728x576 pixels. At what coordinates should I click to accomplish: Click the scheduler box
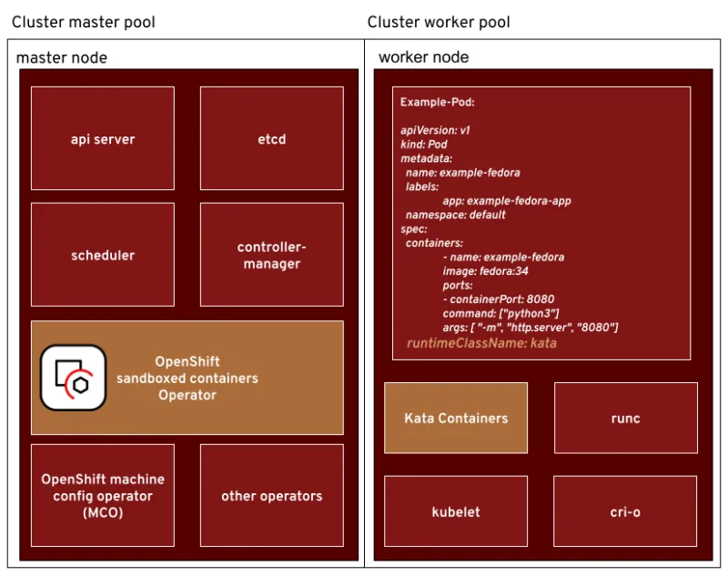[x=103, y=255]
